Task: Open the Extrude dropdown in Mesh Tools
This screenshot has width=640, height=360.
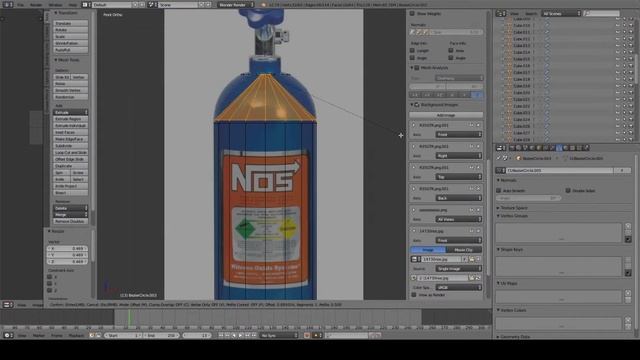Action: coord(71,112)
